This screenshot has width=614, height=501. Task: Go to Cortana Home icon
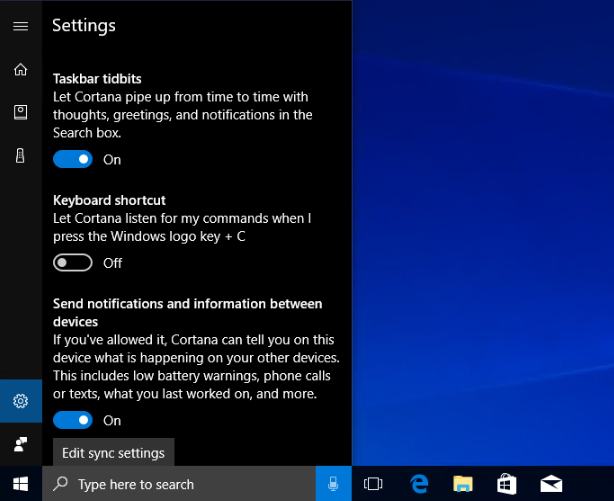point(20,69)
